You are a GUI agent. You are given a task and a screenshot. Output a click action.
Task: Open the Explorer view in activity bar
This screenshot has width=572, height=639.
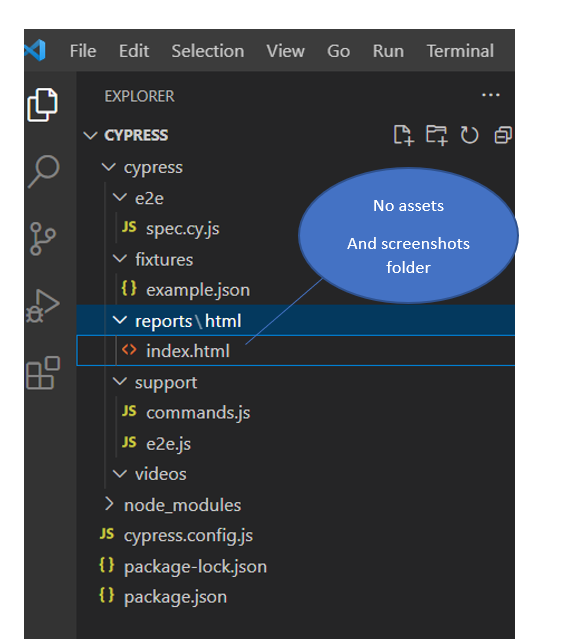[42, 105]
